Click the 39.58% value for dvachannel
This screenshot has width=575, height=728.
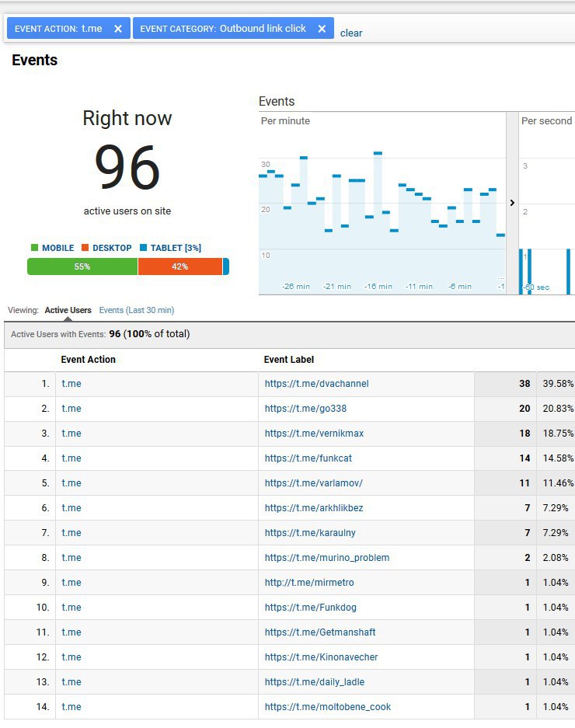click(558, 384)
